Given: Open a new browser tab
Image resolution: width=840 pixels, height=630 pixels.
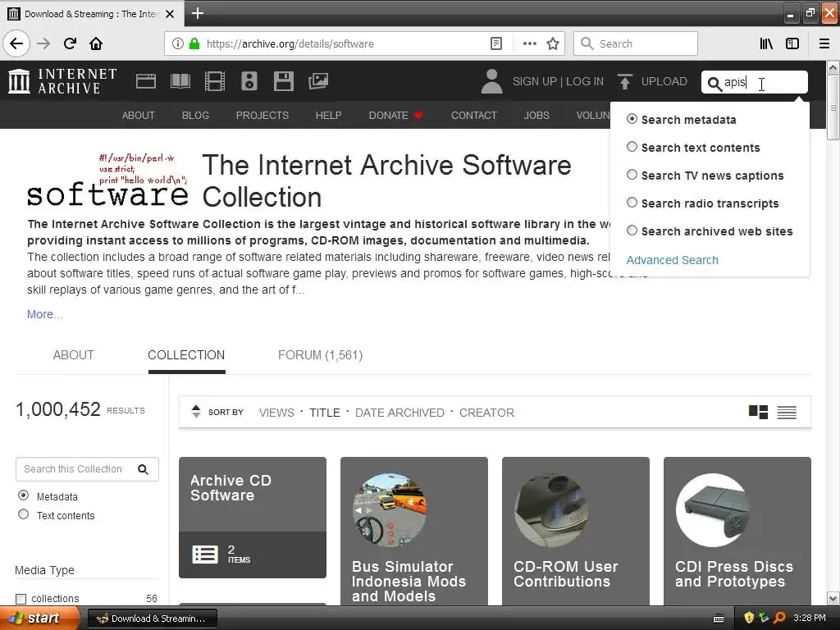Looking at the screenshot, I should tap(198, 13).
